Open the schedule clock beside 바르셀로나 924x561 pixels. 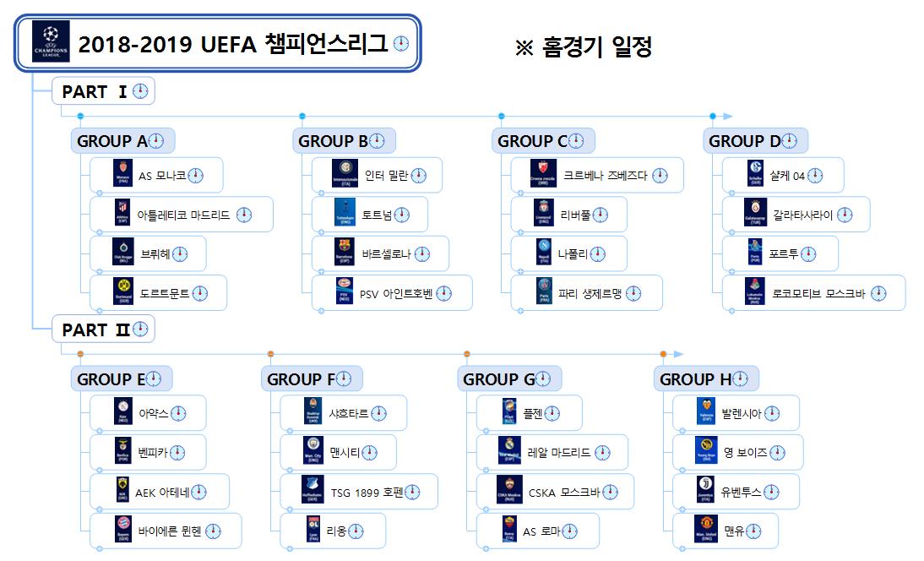[422, 254]
